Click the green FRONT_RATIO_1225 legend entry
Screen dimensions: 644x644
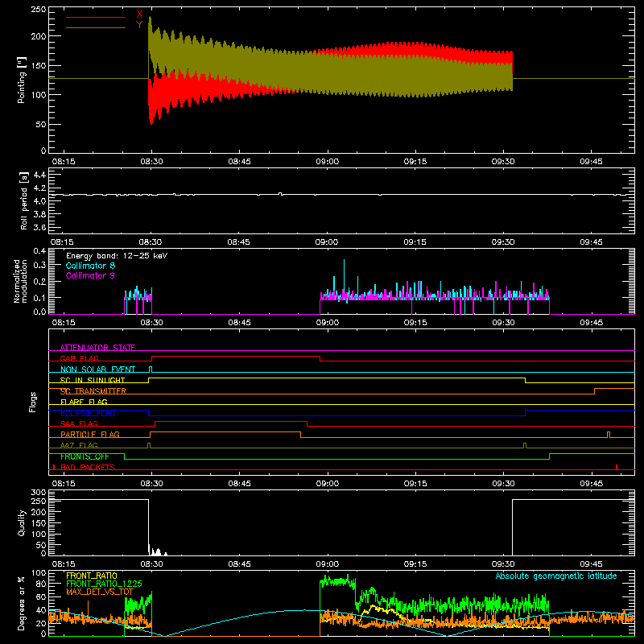coord(104,584)
